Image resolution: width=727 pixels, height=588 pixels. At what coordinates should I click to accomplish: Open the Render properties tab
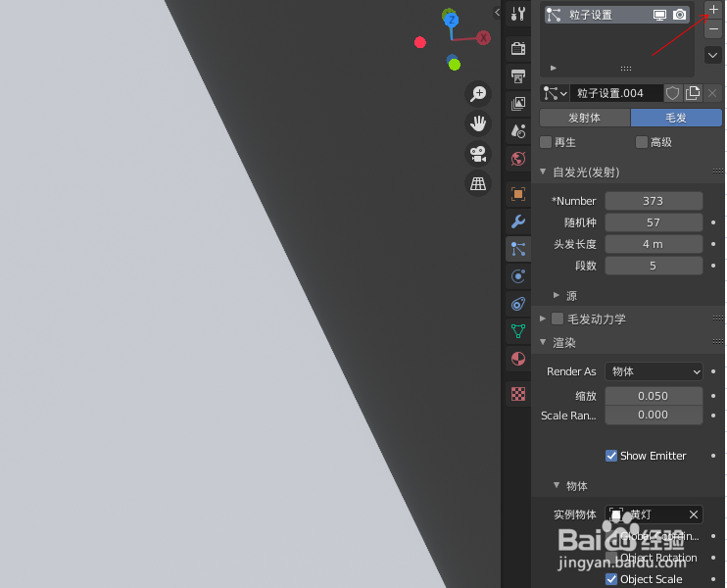tap(518, 48)
